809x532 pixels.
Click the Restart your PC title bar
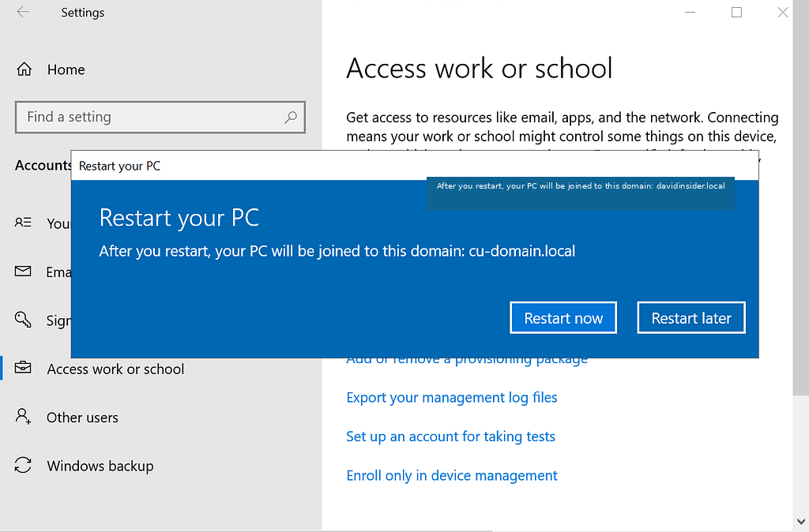pos(415,166)
